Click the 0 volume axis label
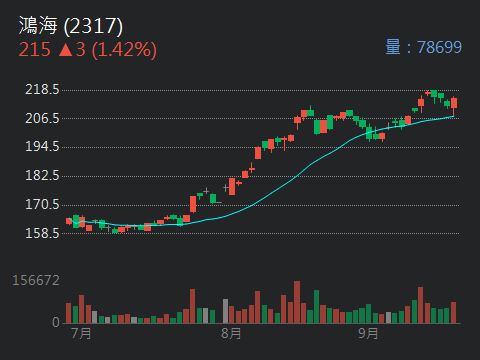This screenshot has height=360, width=480. click(56, 322)
